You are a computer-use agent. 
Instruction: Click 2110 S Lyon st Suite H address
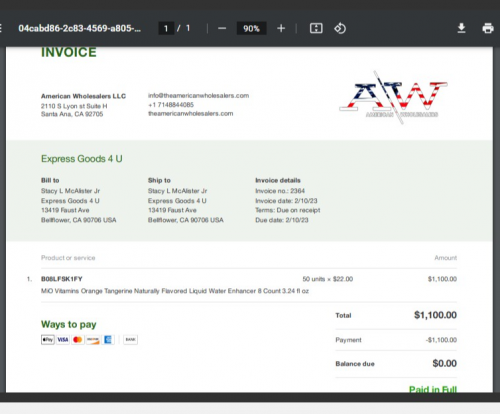[x=74, y=106]
